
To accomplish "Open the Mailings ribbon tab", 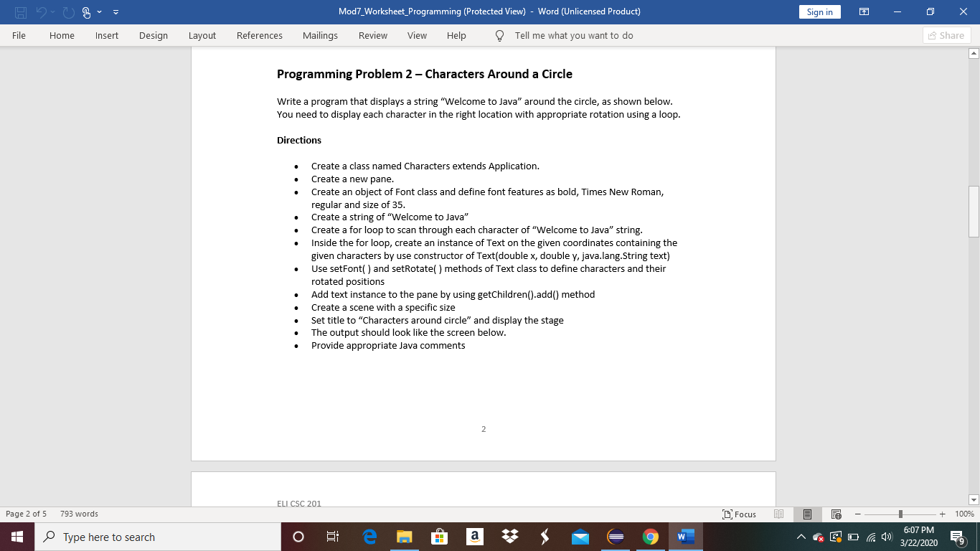I will click(320, 35).
